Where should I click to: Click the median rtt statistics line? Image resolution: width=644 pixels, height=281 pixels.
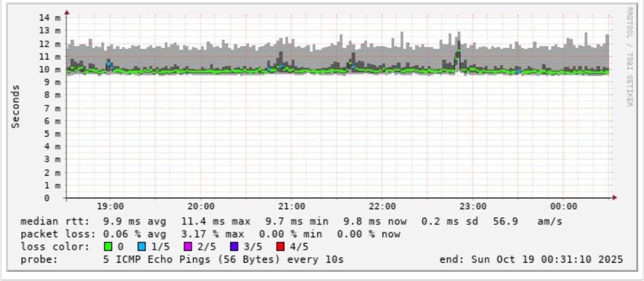291,222
